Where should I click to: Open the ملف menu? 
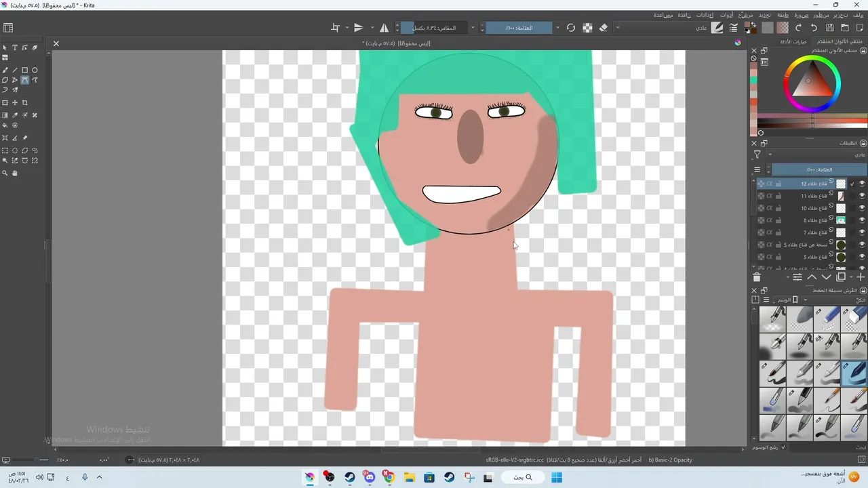tap(859, 15)
